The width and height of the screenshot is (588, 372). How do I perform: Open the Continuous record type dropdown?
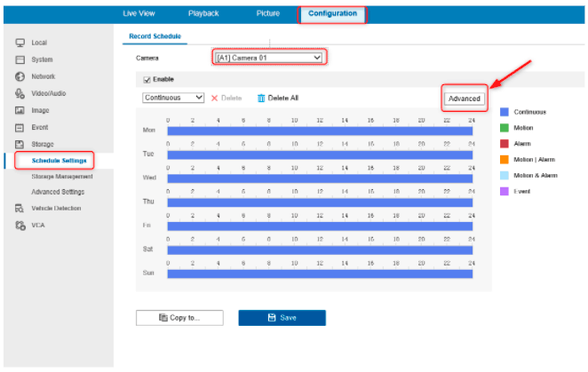click(173, 98)
